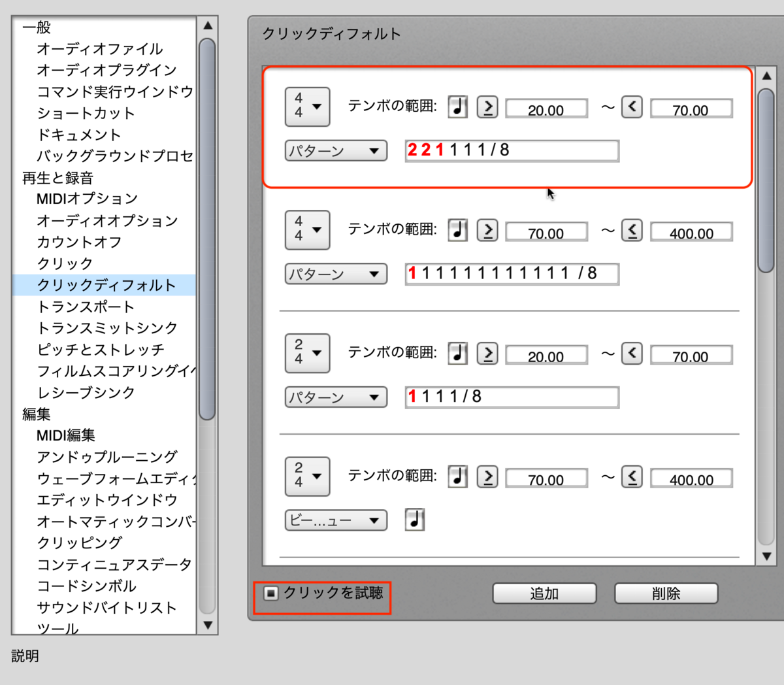The width and height of the screenshot is (784, 685).
Task: Click the beat value note icon in the bottom 2/4 row
Action: click(x=415, y=520)
